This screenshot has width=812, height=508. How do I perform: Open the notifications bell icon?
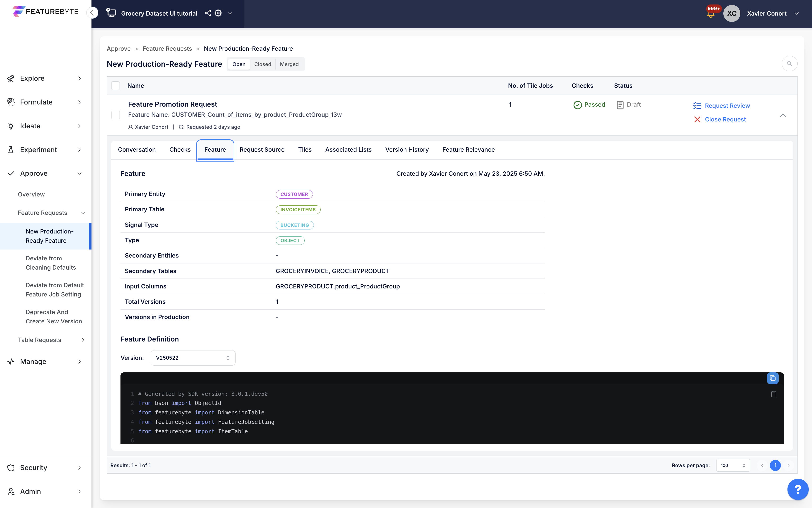[x=710, y=14]
